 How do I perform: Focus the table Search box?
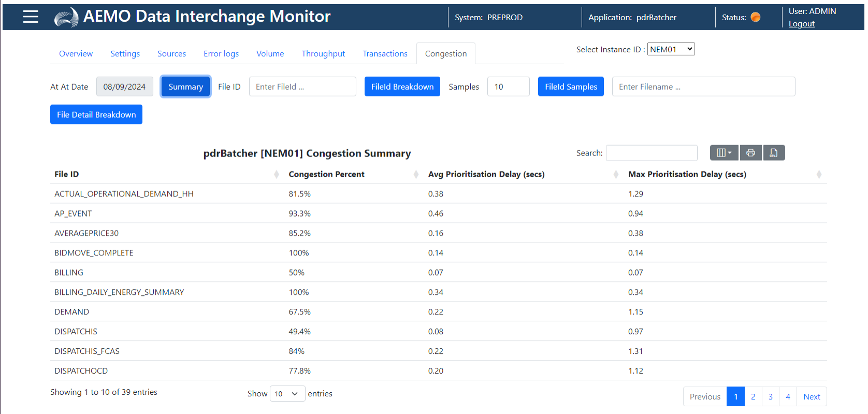point(652,153)
